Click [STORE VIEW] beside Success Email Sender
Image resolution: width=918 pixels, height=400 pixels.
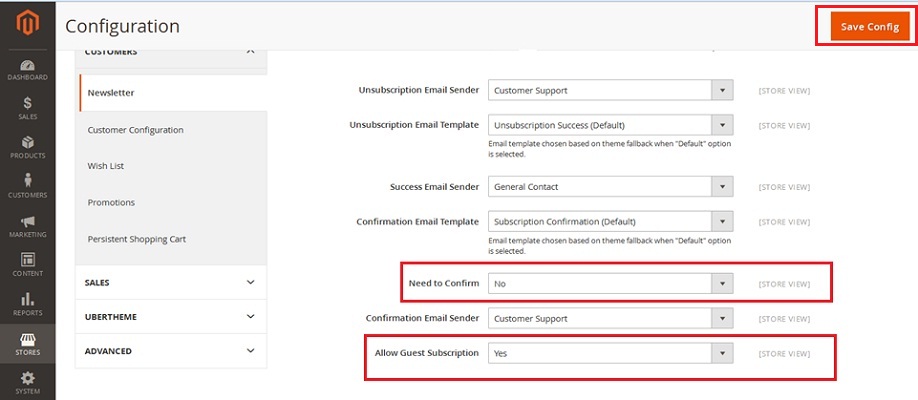784,187
